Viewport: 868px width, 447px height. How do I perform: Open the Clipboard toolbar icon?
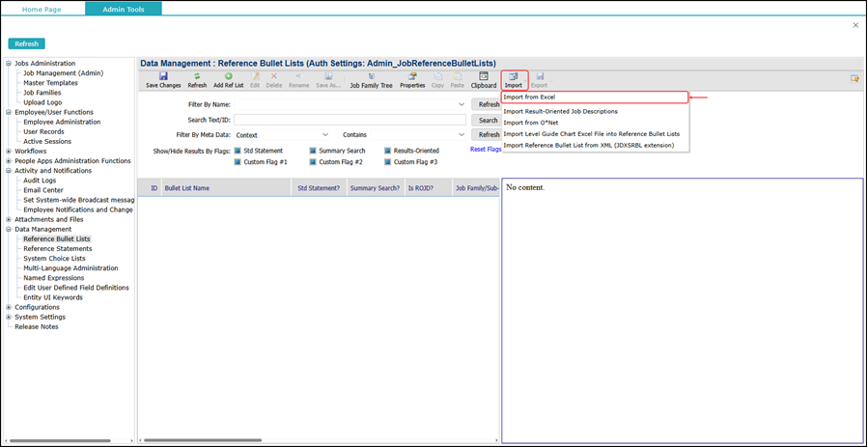tap(484, 80)
